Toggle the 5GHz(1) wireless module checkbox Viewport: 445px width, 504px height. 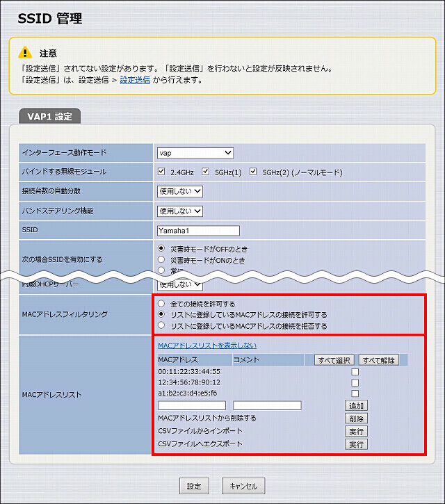[205, 172]
